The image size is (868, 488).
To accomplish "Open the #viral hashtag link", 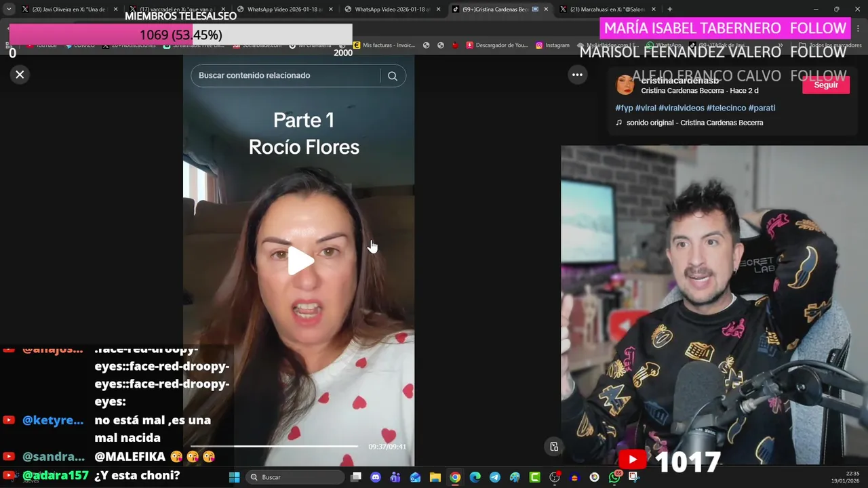I will pos(646,108).
